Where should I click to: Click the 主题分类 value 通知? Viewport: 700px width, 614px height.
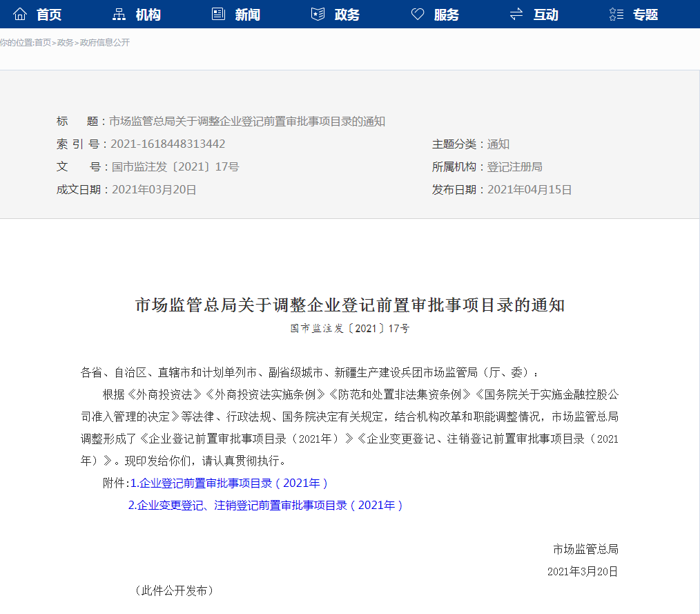498,144
